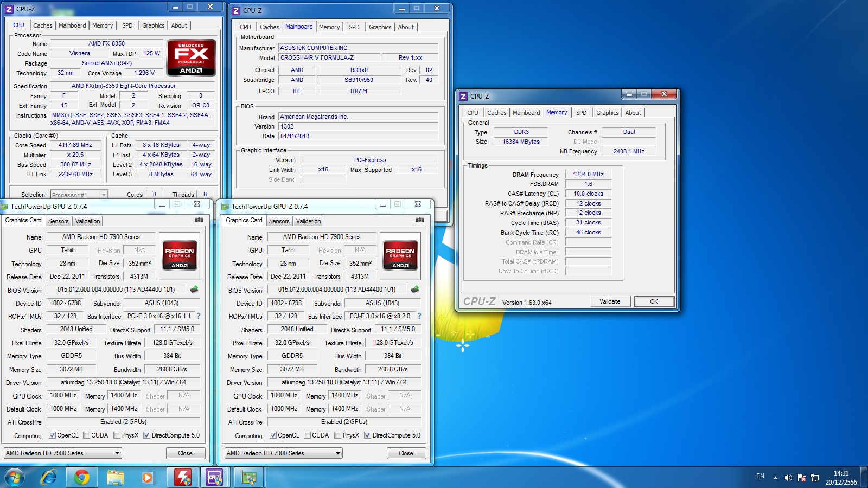Open SPD tab in CPU-Z Memory window
The width and height of the screenshot is (868, 488).
click(581, 113)
